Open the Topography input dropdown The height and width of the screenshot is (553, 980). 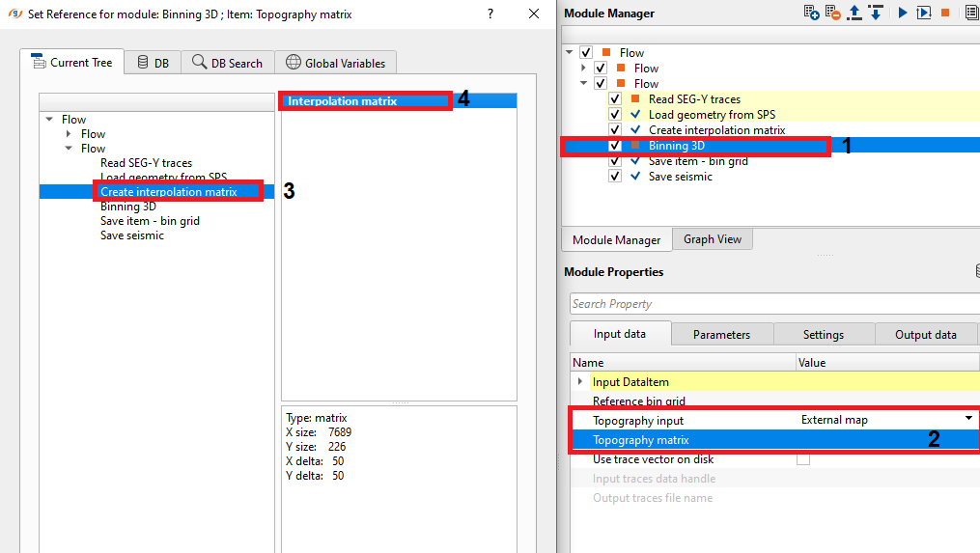(x=967, y=420)
